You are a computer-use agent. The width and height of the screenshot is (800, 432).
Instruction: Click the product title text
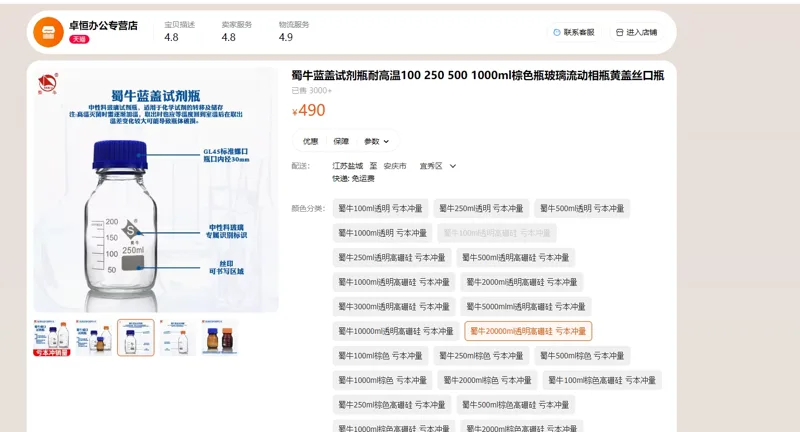[x=478, y=75]
